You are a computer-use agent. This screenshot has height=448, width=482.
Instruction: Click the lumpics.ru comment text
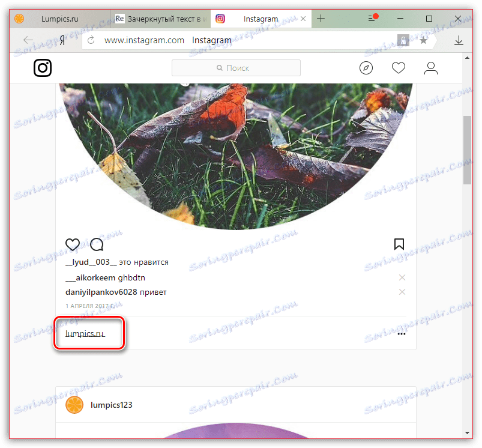[85, 334]
